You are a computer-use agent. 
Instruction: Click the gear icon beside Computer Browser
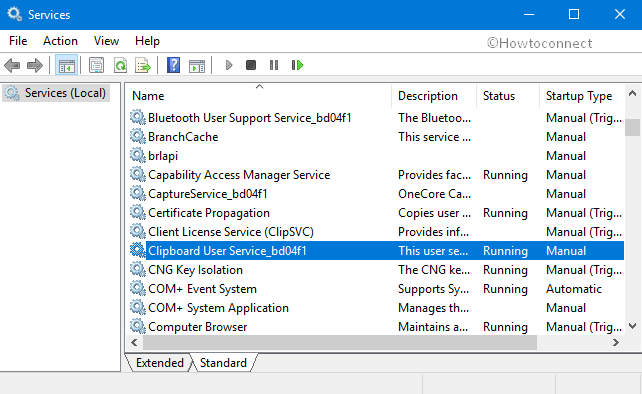[138, 326]
